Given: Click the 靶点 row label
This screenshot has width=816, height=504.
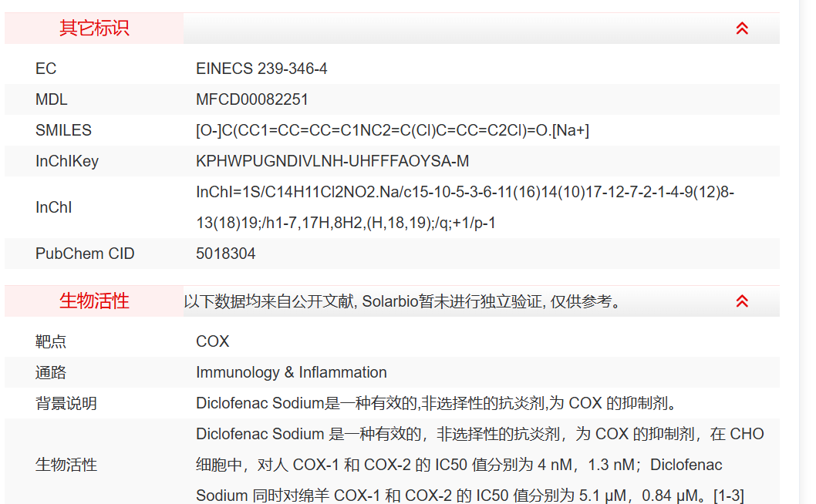Looking at the screenshot, I should click(x=51, y=341).
